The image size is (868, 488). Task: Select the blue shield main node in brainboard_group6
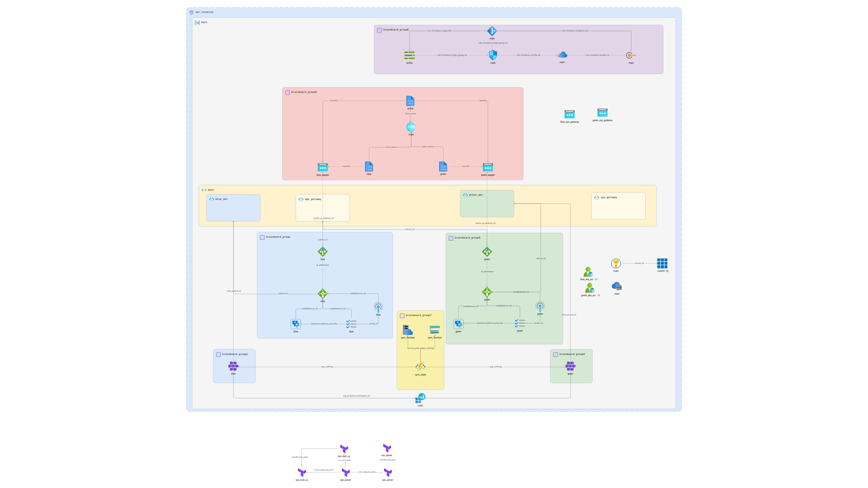pyautogui.click(x=493, y=55)
